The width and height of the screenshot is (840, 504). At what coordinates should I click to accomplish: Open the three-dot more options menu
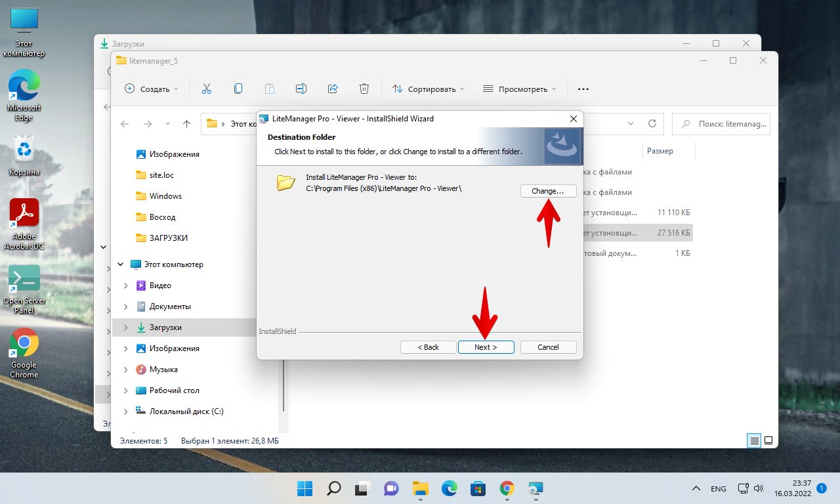(583, 89)
